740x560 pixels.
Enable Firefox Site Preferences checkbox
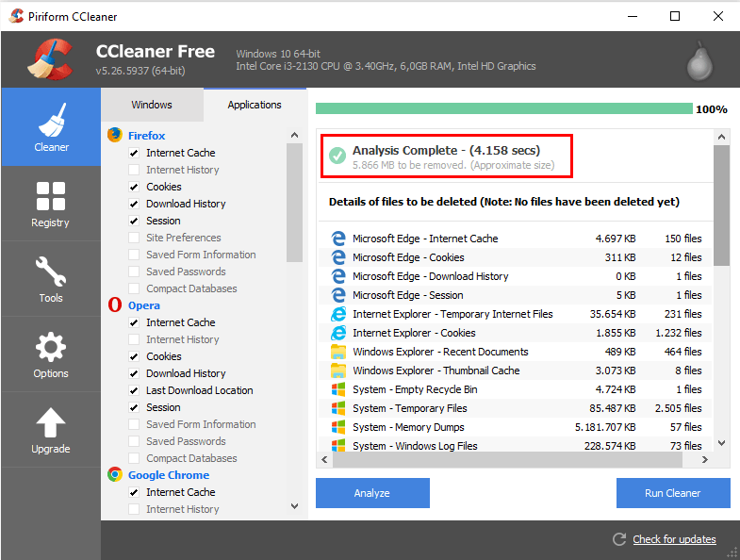coord(134,238)
